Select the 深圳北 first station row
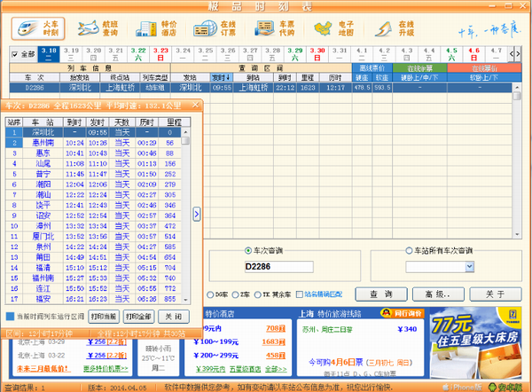532x392 pixels. [x=93, y=132]
